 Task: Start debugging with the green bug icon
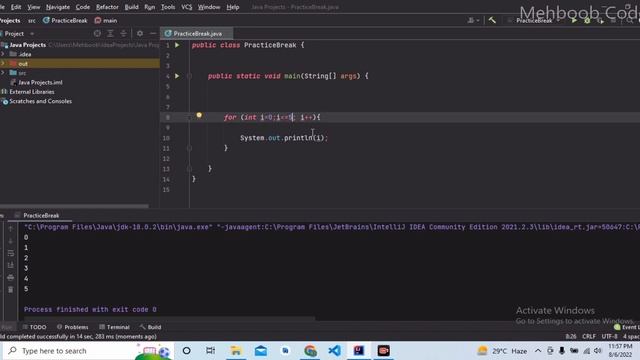587,20
